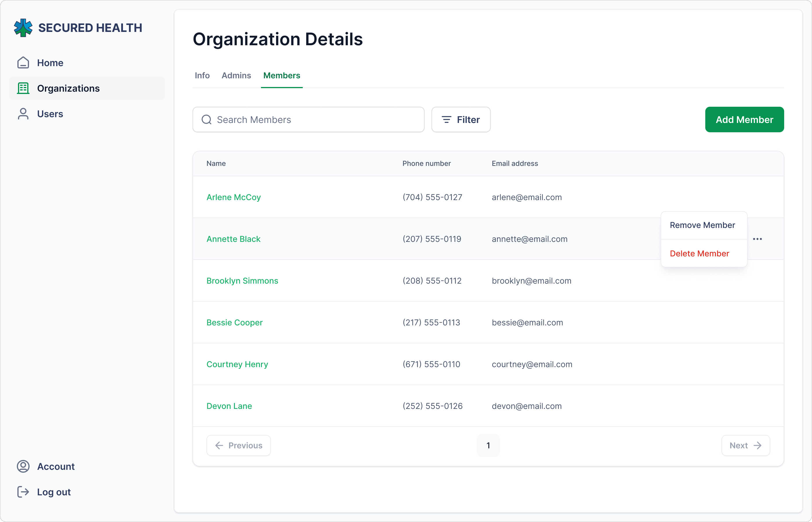Go to the Next page
The width and height of the screenshot is (812, 522).
pos(746,445)
